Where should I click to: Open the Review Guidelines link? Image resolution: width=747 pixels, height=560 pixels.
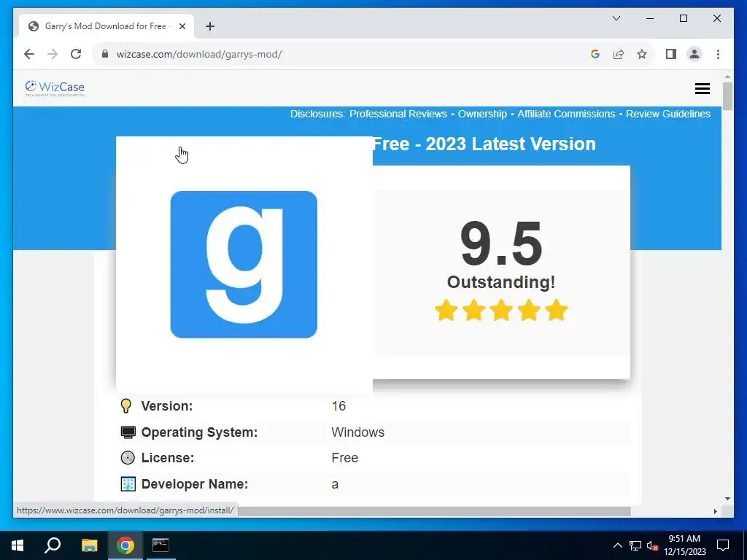pyautogui.click(x=668, y=114)
